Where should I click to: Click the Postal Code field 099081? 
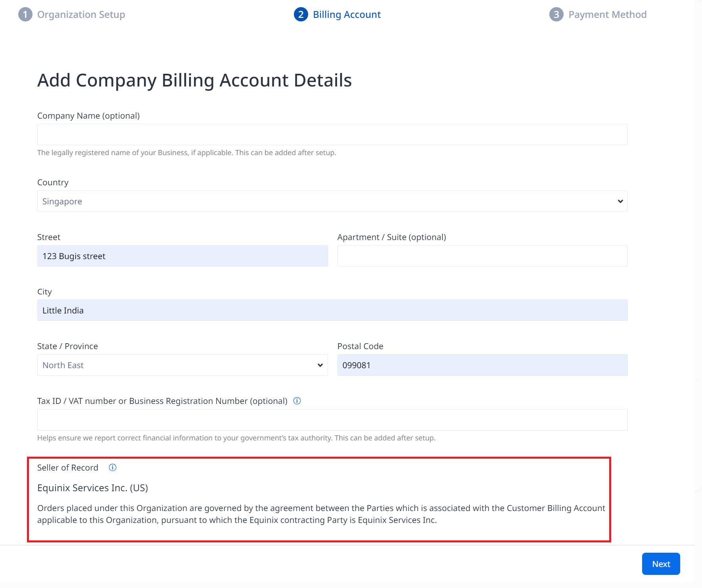click(x=482, y=365)
